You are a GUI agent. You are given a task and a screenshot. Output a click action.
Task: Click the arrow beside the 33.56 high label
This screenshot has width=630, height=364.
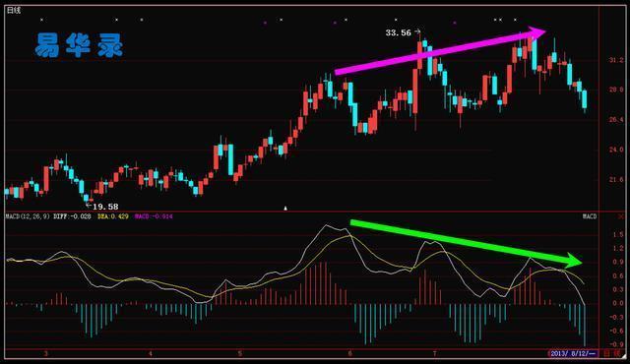coord(417,30)
